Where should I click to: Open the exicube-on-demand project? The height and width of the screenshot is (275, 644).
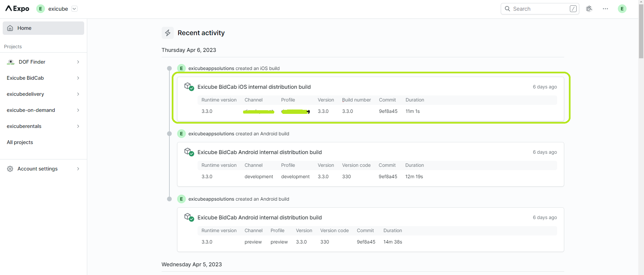click(31, 110)
